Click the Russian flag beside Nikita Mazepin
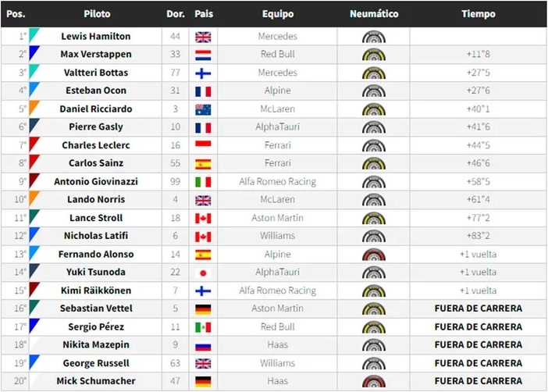Screen dimensions: 548x392 [x=203, y=345]
